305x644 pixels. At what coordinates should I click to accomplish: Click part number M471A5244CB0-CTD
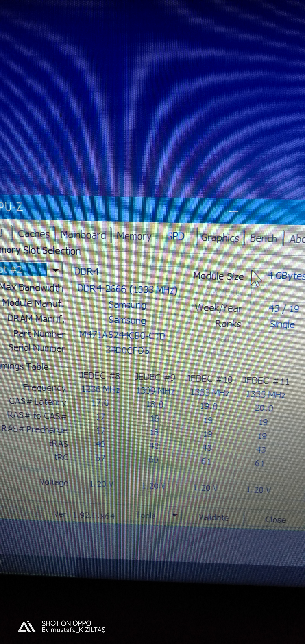pyautogui.click(x=122, y=335)
